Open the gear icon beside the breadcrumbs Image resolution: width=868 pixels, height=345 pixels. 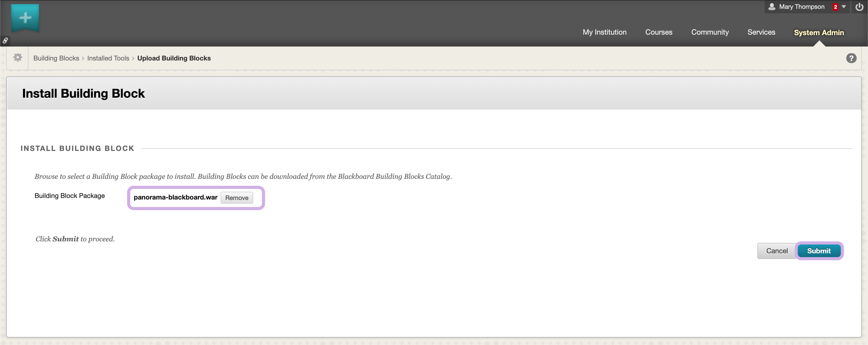pyautogui.click(x=18, y=58)
